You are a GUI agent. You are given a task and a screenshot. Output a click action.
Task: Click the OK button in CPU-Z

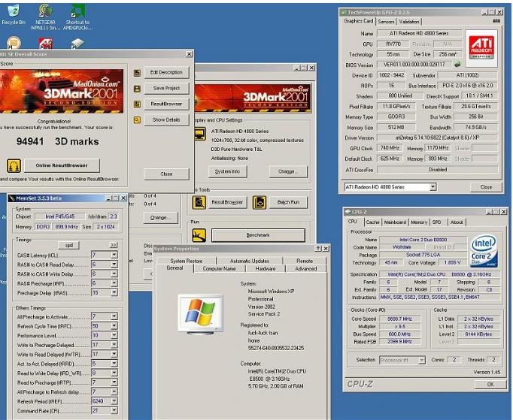click(x=490, y=385)
